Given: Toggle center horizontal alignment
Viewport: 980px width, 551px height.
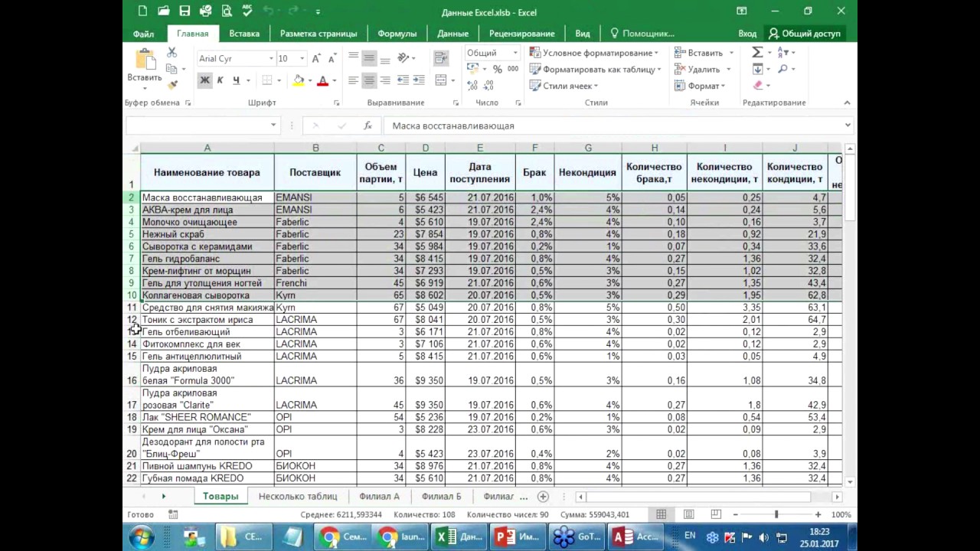Looking at the screenshot, I should pyautogui.click(x=369, y=80).
